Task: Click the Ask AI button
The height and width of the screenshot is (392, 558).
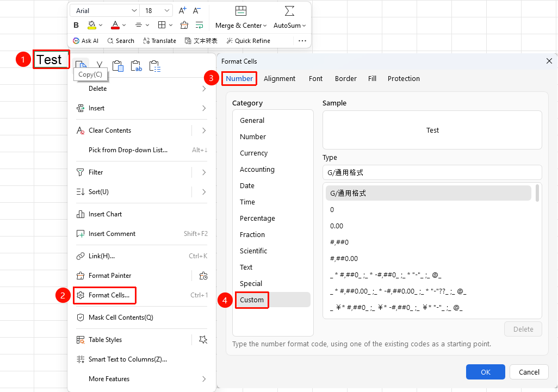Action: [x=85, y=41]
